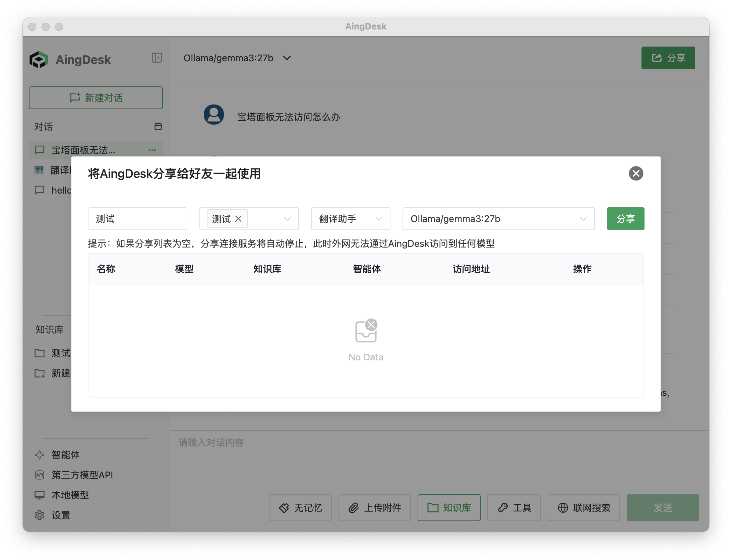Screen dimensions: 732x560
Task: Toggle 无记忆 mode in the composer
Action: [300, 508]
